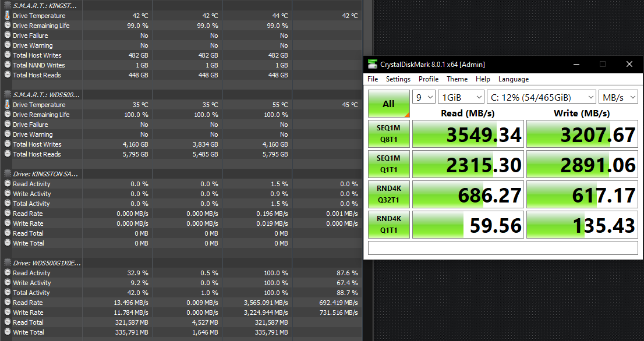The height and width of the screenshot is (341, 644).
Task: Click the Write Total icon under Drive: KINGSTON
Action: point(8,243)
